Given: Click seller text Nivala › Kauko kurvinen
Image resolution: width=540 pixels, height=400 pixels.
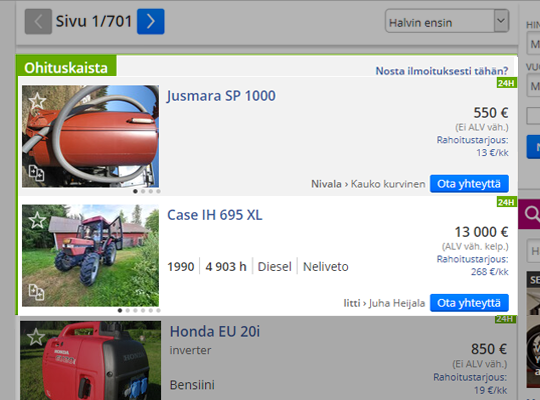Looking at the screenshot, I should tap(368, 184).
